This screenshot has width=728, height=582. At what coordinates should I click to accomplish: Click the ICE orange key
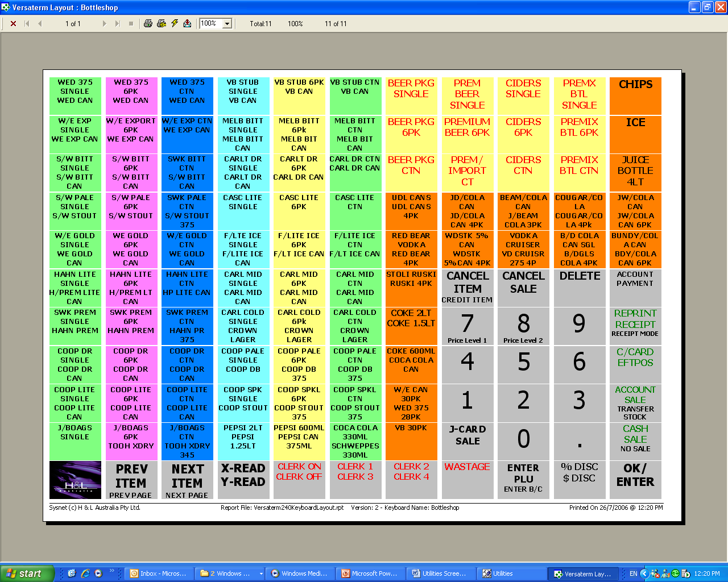[635, 135]
